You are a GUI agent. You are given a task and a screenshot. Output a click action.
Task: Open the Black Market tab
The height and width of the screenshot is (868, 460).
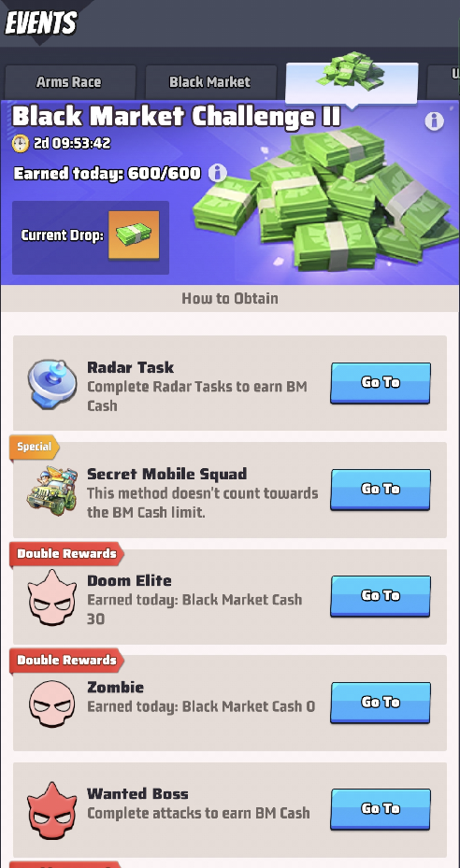tap(210, 82)
